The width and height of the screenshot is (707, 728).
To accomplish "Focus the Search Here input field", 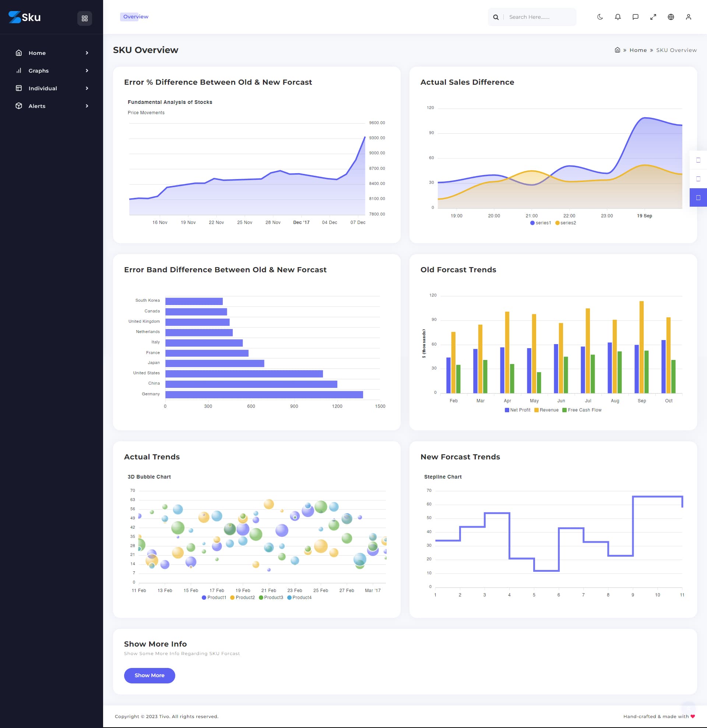I will pyautogui.click(x=540, y=17).
